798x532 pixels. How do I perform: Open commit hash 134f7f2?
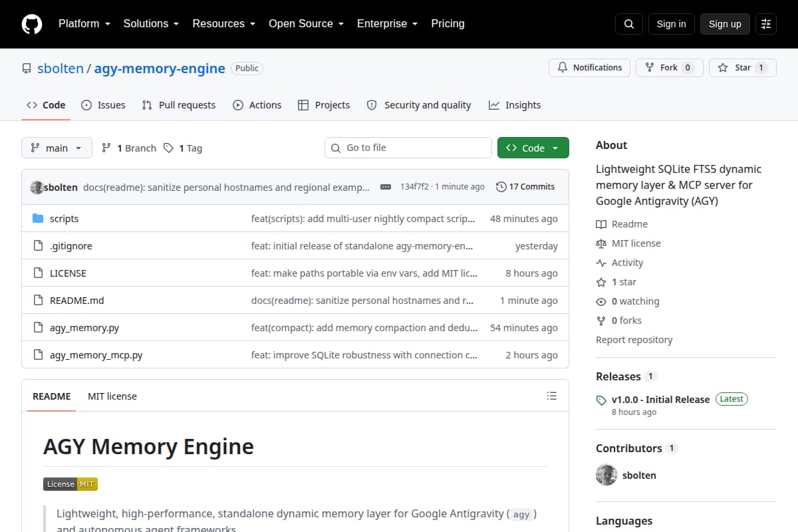(x=414, y=187)
